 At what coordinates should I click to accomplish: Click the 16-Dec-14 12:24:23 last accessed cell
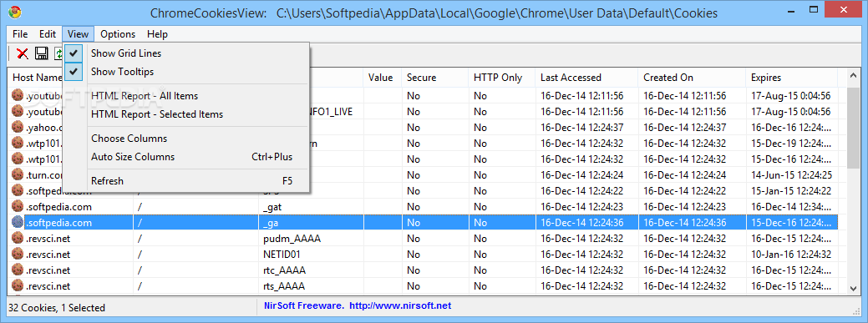click(581, 207)
